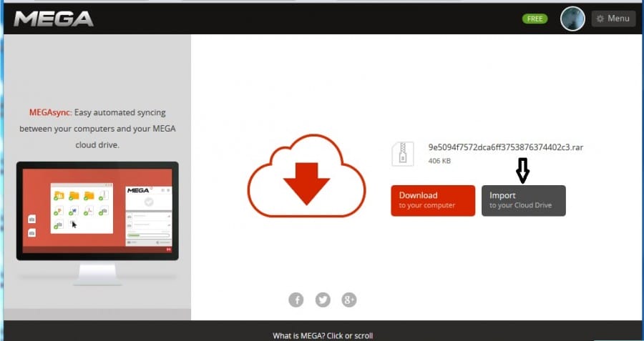Download the file to your computer

[433, 200]
